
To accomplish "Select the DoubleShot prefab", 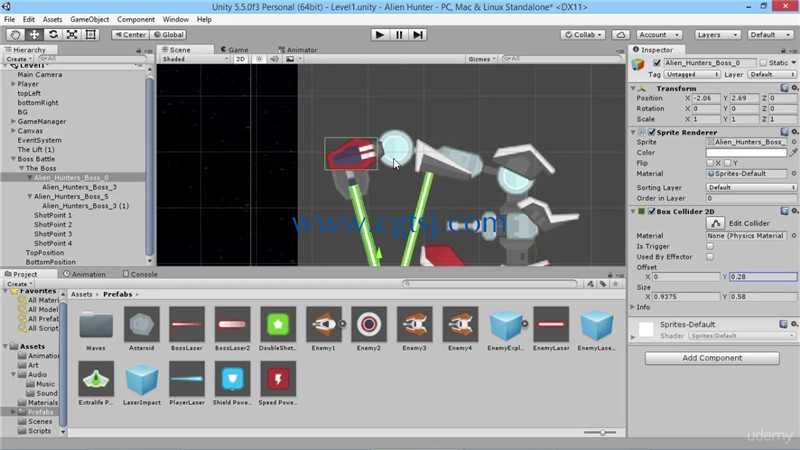I will coord(278,329).
